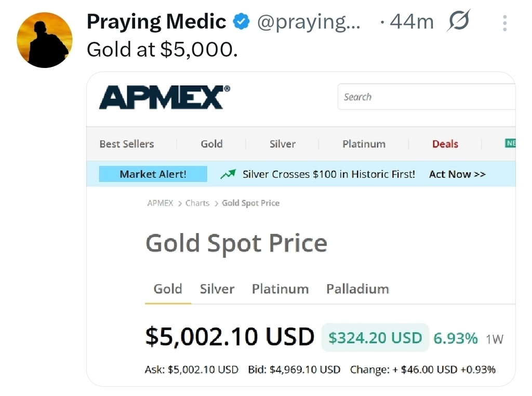Switch to the Palladium price tab
532x396 pixels.
tap(357, 289)
